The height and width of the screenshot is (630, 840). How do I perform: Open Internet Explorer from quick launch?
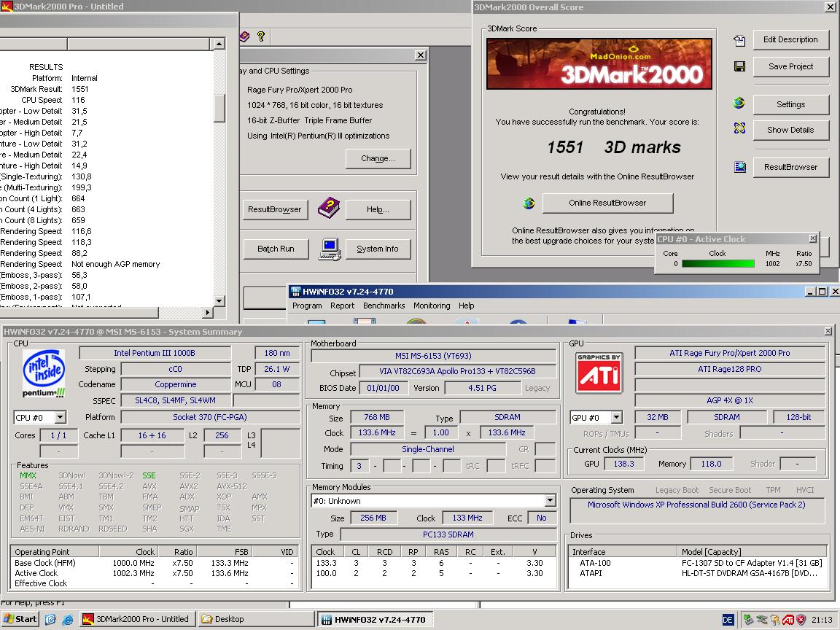point(68,619)
